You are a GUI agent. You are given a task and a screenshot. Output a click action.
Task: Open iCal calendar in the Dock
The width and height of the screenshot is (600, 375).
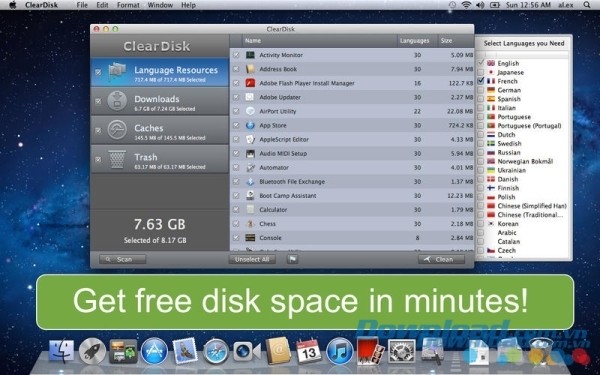click(x=309, y=350)
